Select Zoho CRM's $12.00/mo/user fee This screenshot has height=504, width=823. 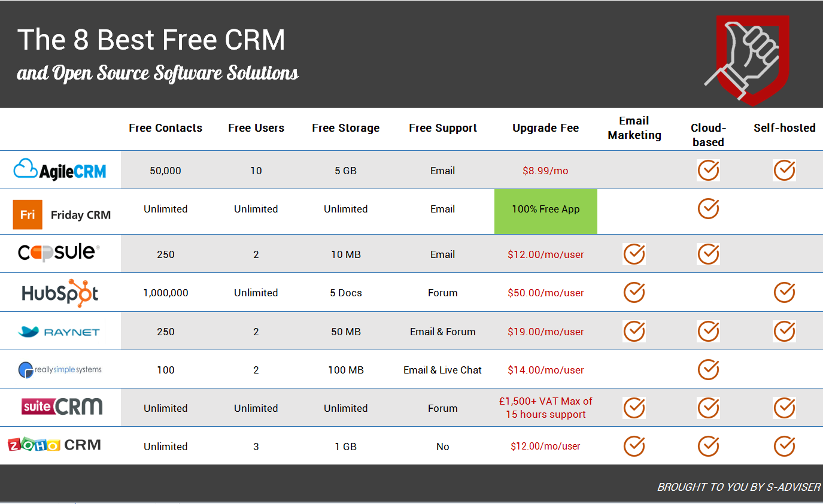tap(546, 446)
